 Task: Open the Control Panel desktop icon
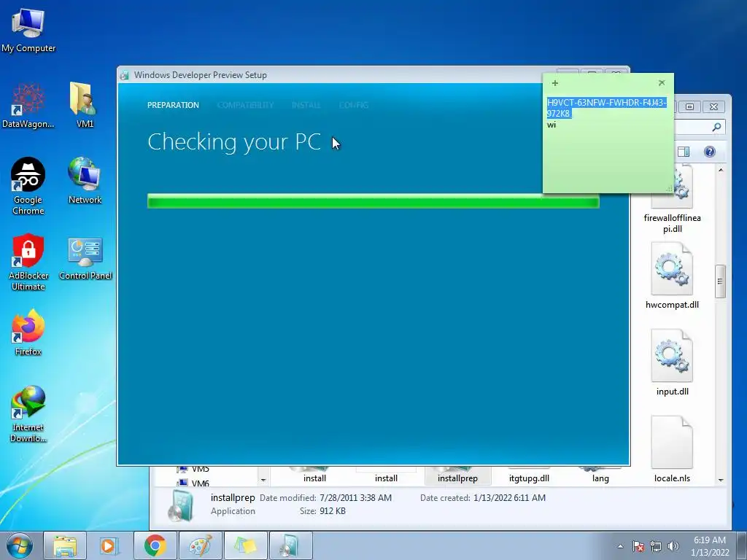tap(85, 259)
